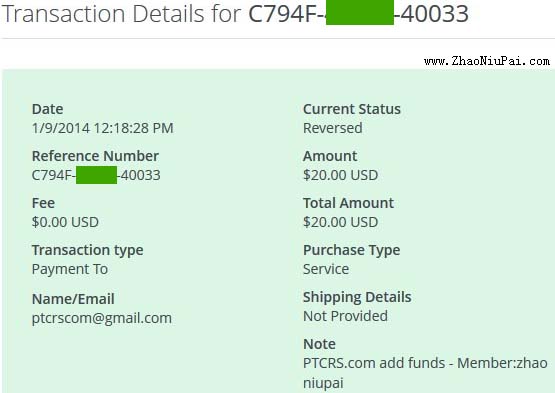
Task: Click the $20.00 USD under Total Amount
Action: point(341,222)
